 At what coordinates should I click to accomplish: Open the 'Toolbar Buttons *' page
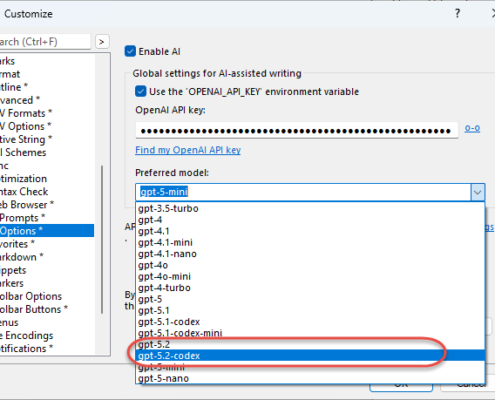47,309
